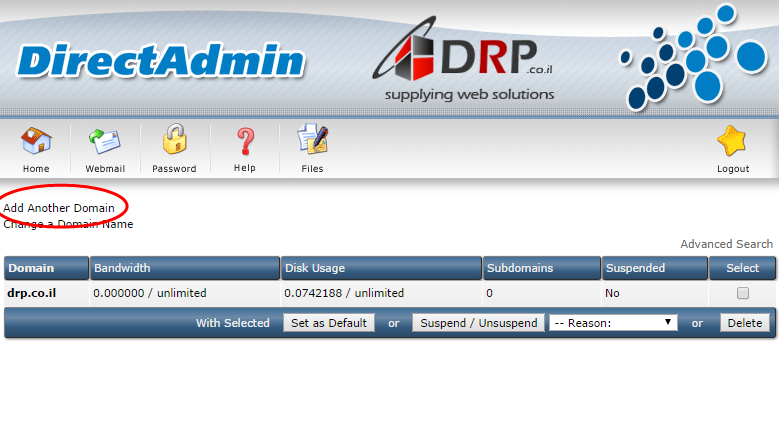Open Advanced Search link
779x422 pixels.
click(x=726, y=244)
